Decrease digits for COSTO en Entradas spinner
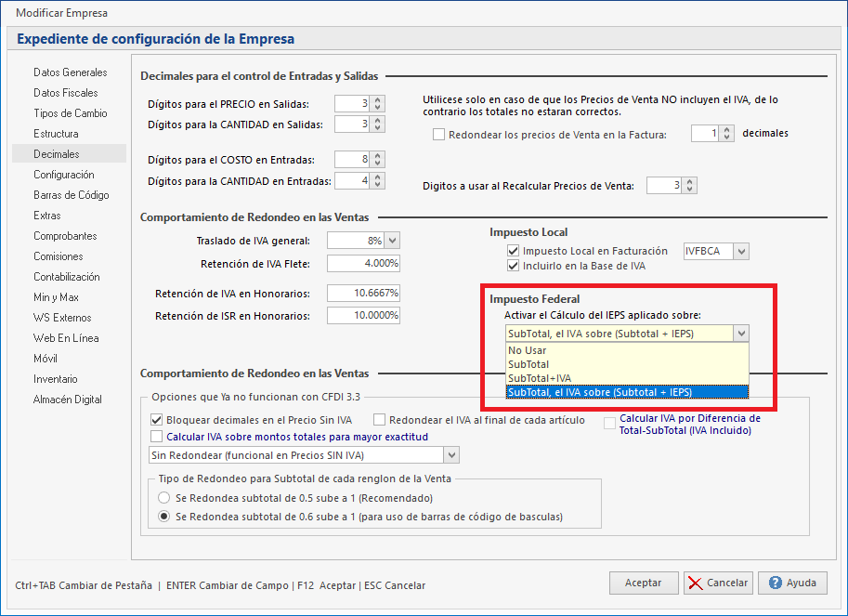Viewport: 848px width, 616px height. click(x=377, y=164)
